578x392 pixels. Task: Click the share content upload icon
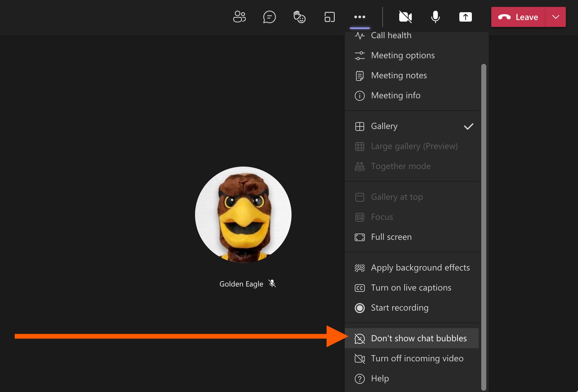click(465, 17)
